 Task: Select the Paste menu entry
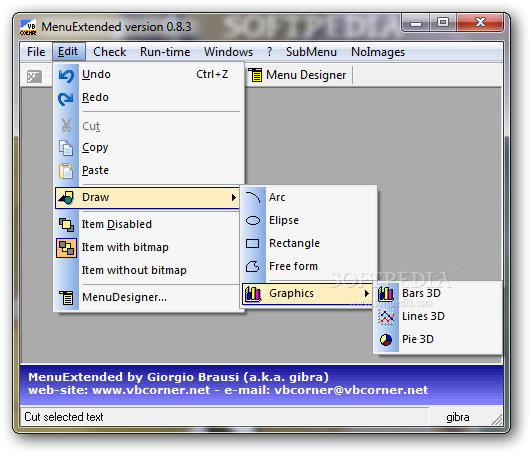click(x=147, y=170)
